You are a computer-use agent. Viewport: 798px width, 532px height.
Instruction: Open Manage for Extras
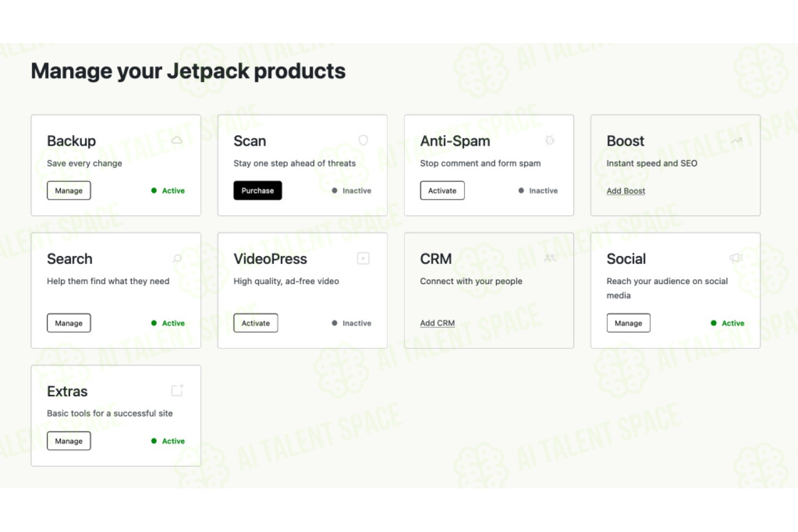coord(69,441)
